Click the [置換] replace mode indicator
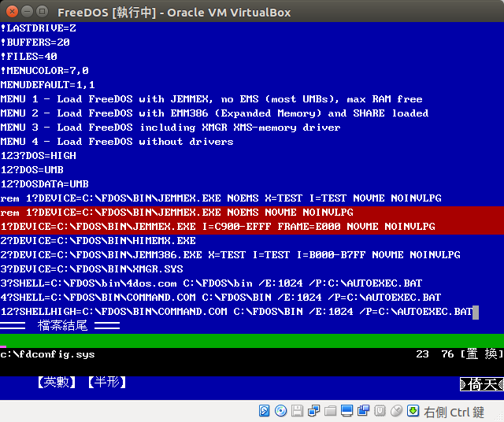This screenshot has width=504, height=422. [482, 354]
